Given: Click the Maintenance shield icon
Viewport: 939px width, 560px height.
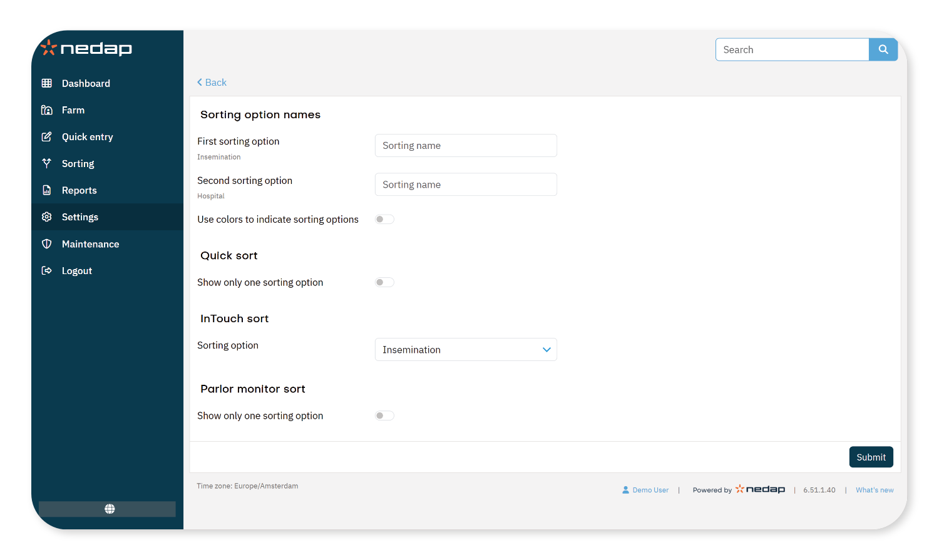Looking at the screenshot, I should 47,244.
